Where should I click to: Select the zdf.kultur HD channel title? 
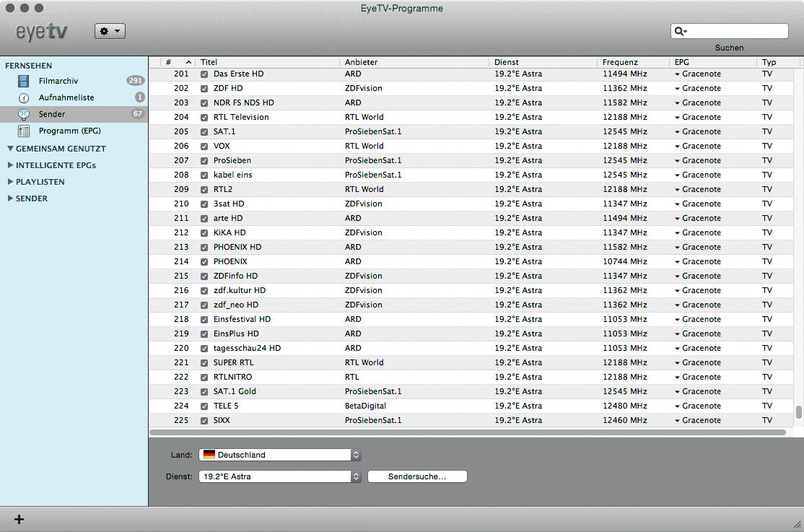point(240,290)
